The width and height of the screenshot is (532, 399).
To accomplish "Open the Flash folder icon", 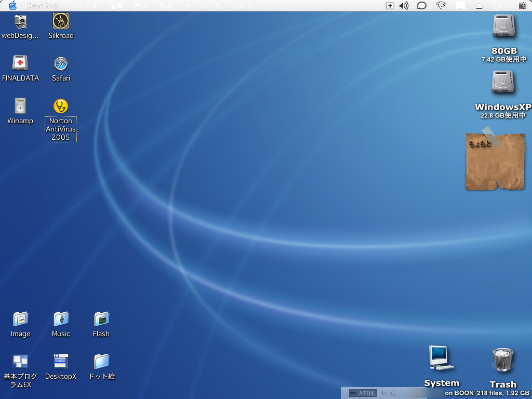I will 101,319.
